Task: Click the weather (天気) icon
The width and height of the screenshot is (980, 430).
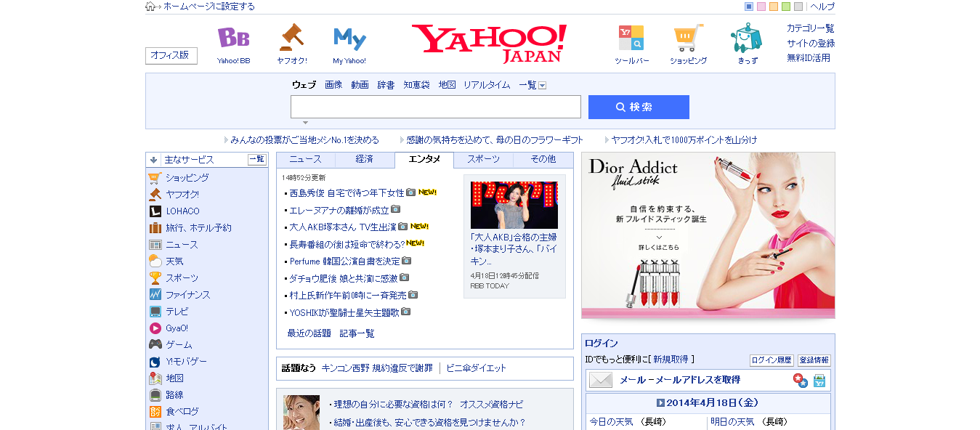Action: pos(155,261)
